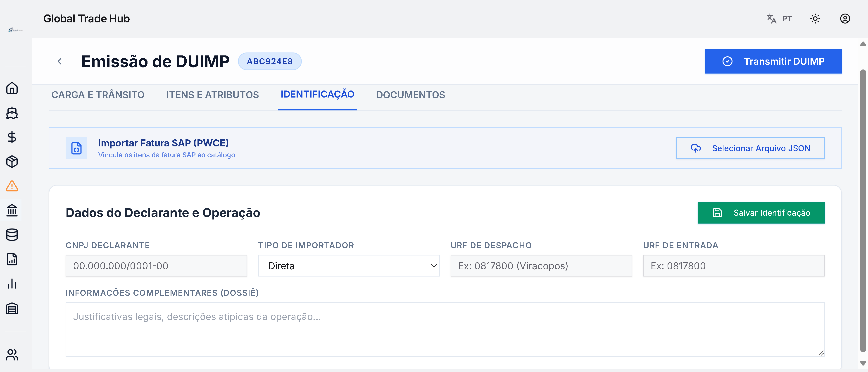
Task: Open the bar chart analytics icon
Action: 12,284
